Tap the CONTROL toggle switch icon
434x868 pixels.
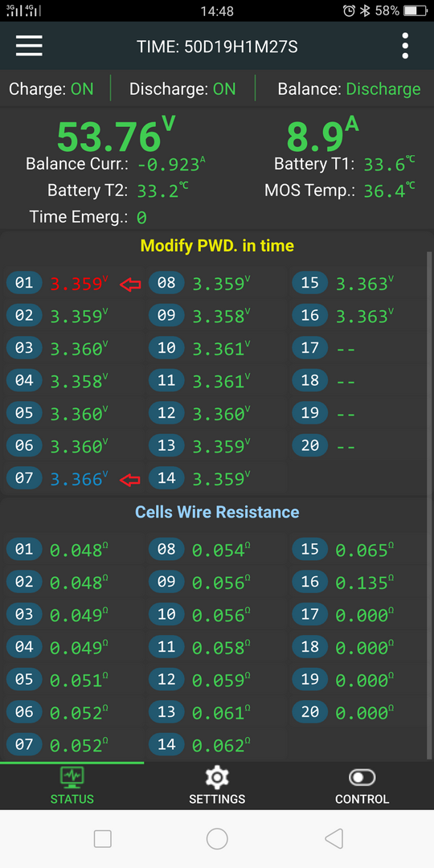pyautogui.click(x=362, y=778)
